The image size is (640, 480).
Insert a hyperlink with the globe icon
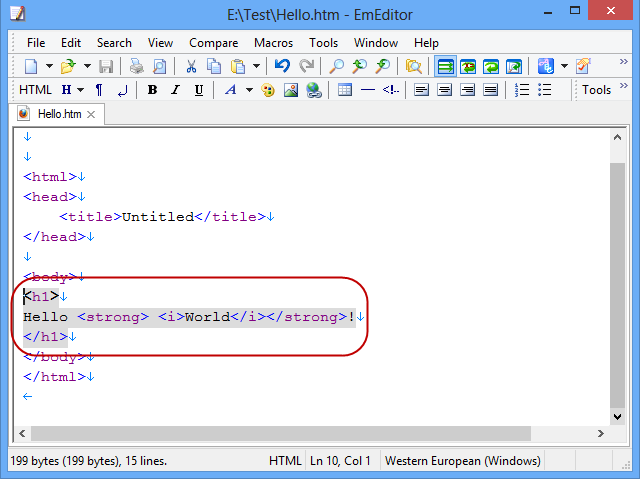(313, 90)
